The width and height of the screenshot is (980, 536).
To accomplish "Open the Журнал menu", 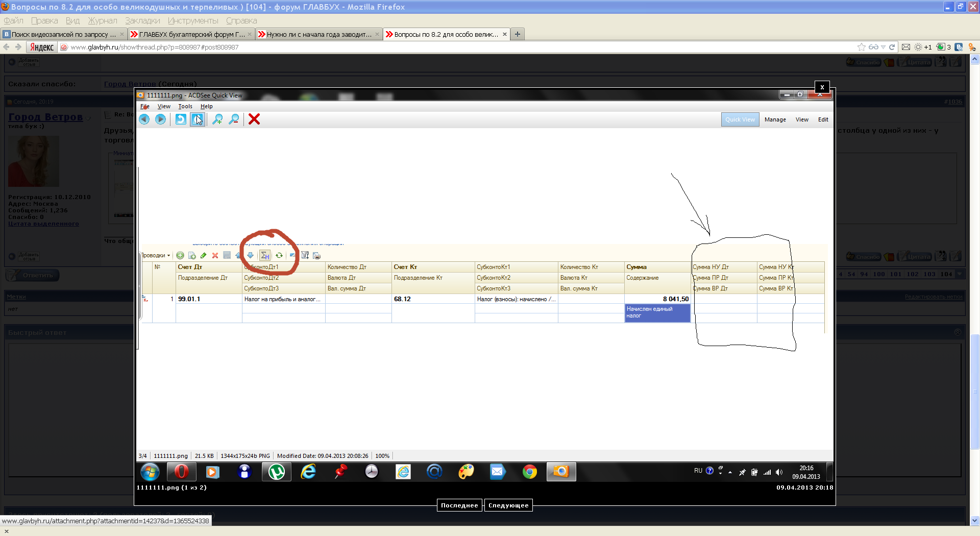I will tap(102, 20).
